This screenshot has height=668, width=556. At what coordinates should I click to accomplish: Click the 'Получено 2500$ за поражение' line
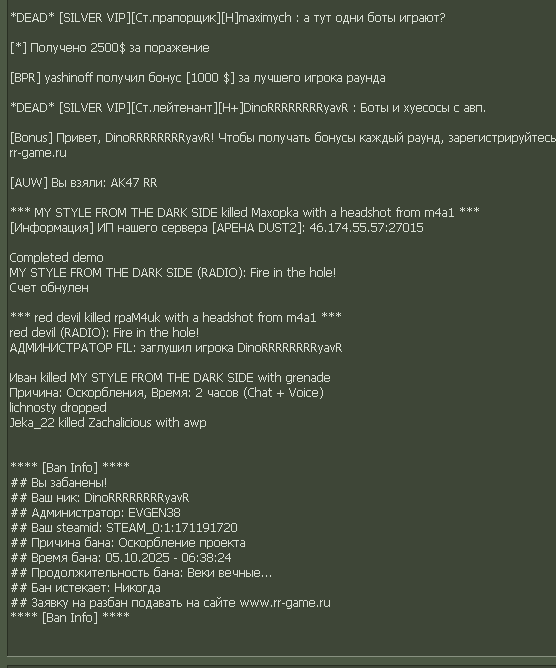tap(109, 48)
